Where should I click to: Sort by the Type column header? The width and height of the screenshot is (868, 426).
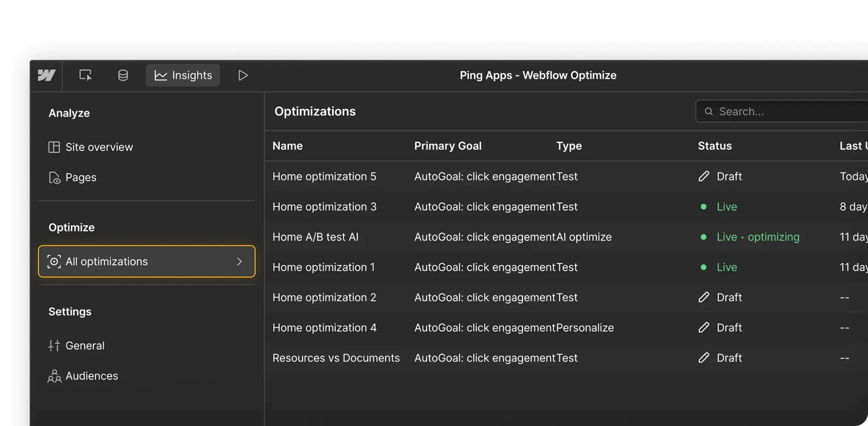[x=569, y=146]
